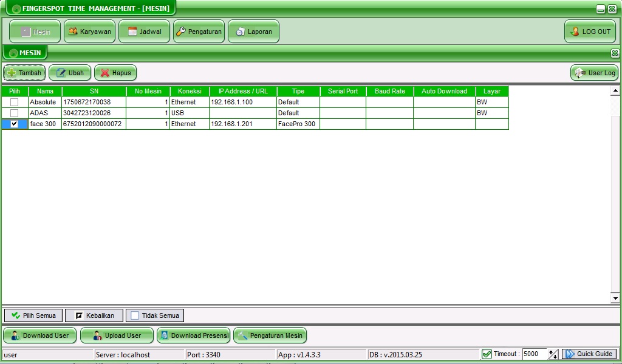Click the Baud Rate column header
This screenshot has height=364, width=622.
click(390, 91)
